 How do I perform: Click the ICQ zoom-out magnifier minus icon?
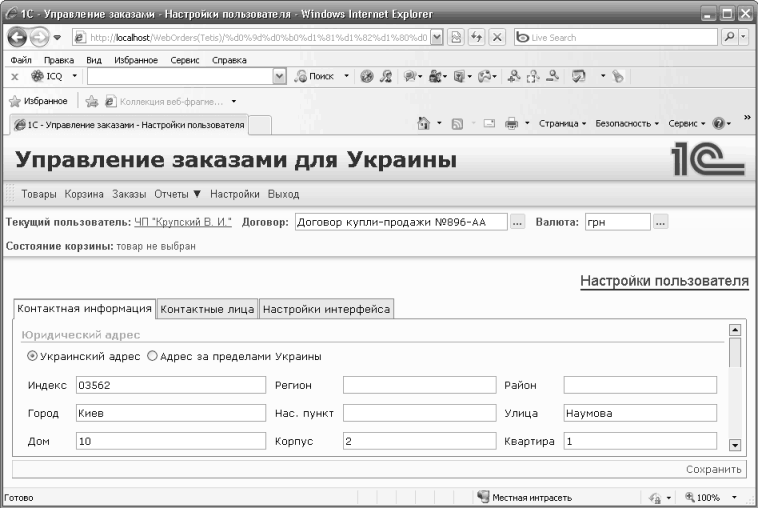pyautogui.click(x=553, y=76)
